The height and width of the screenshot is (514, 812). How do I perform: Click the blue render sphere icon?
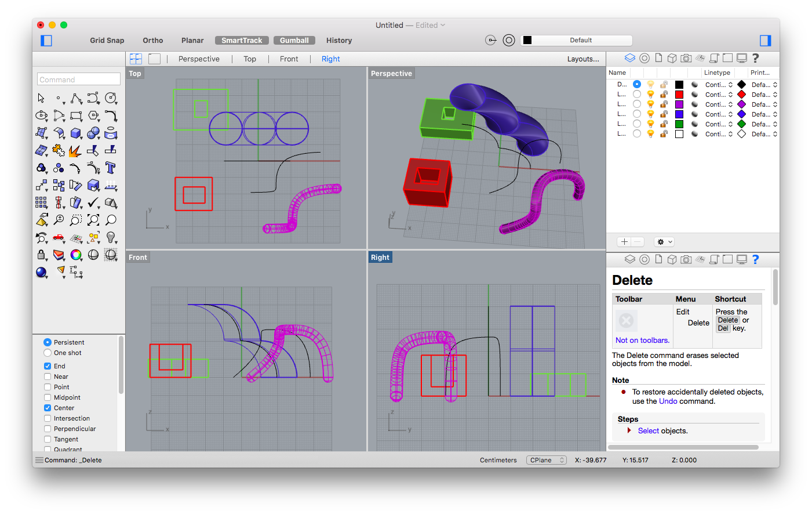pos(41,272)
